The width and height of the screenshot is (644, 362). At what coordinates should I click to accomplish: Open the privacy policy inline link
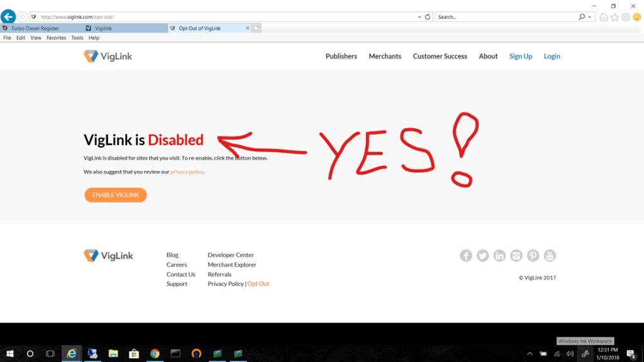[186, 172]
